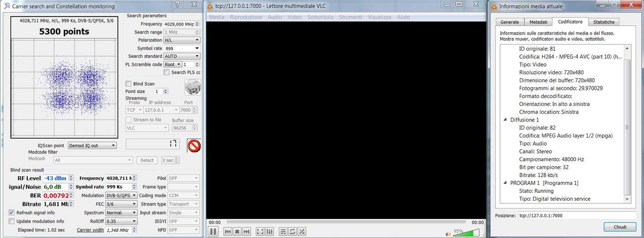Open the Search standard AUTO dropdown

[x=182, y=56]
